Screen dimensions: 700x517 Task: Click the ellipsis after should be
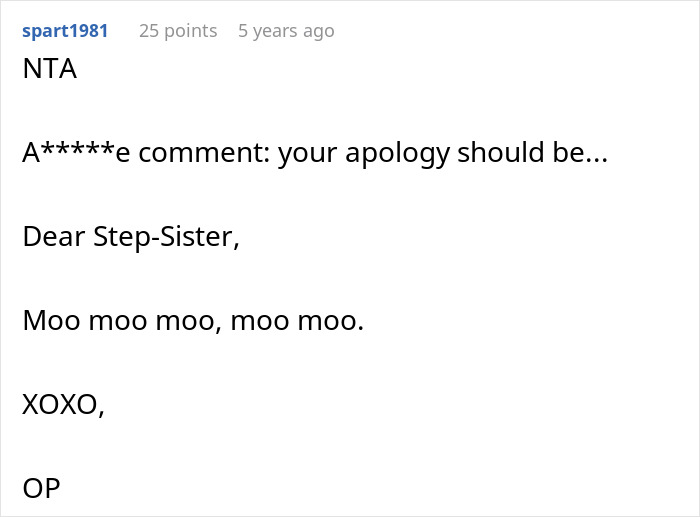tap(593, 155)
